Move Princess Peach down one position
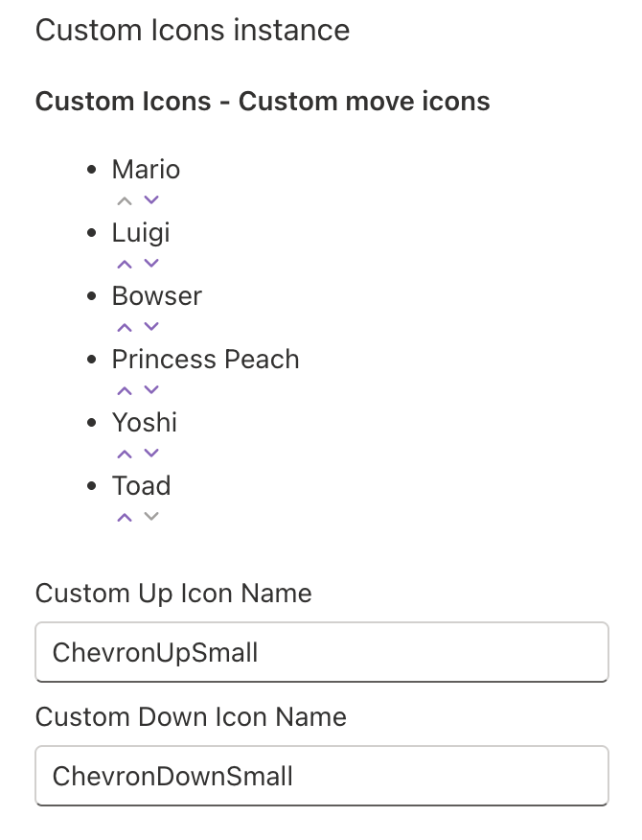The height and width of the screenshot is (840, 642). pos(150,390)
